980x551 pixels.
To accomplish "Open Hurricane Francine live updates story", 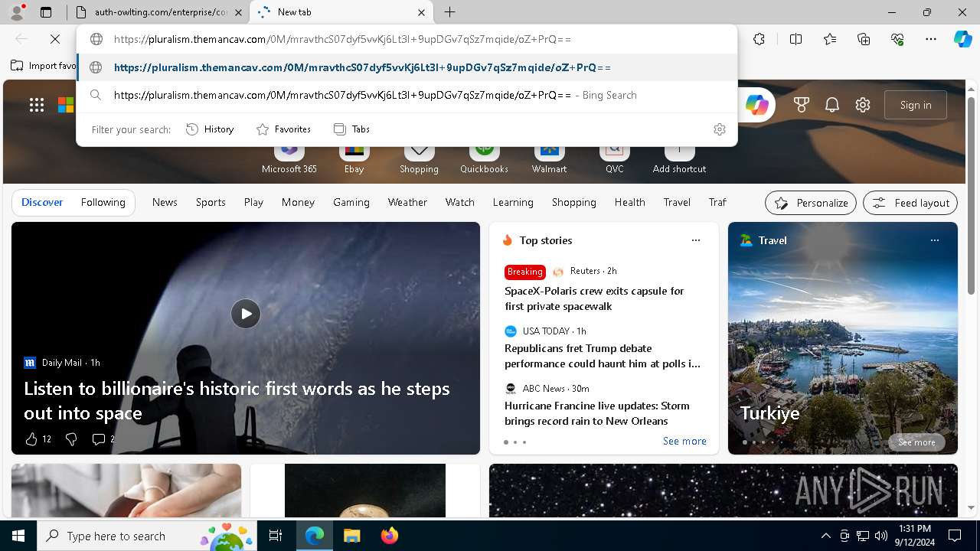I will [x=597, y=413].
